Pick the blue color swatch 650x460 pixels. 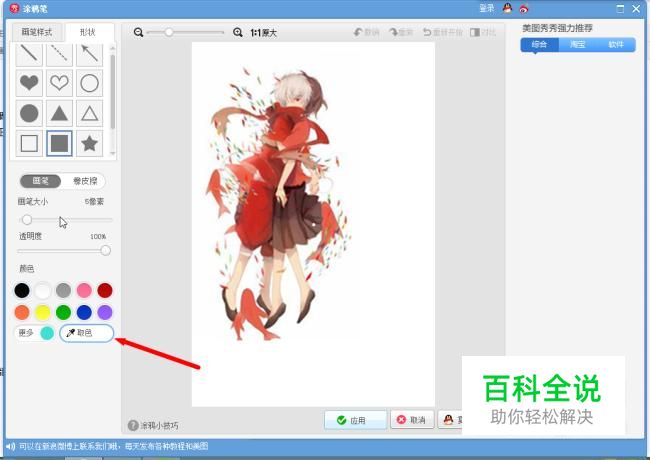click(84, 312)
